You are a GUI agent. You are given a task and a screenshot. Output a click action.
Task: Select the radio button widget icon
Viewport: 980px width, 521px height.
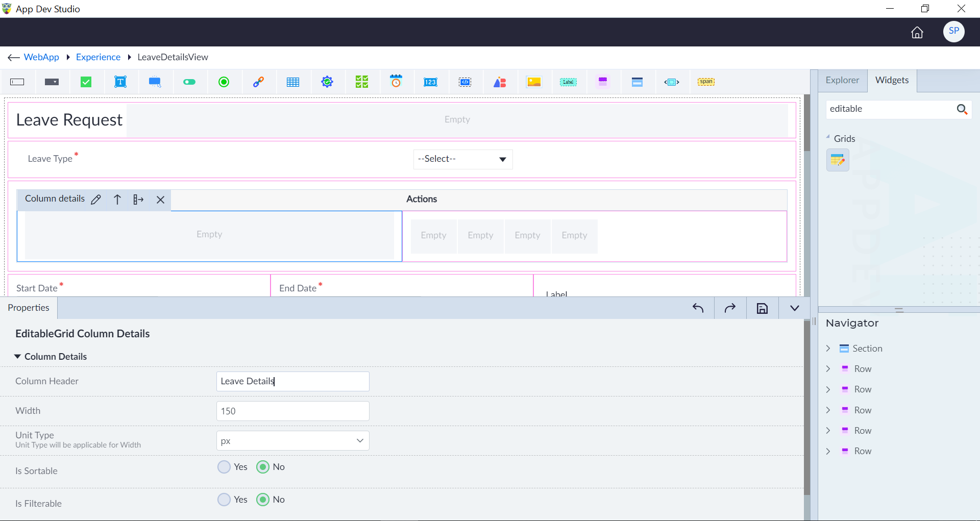tap(224, 82)
